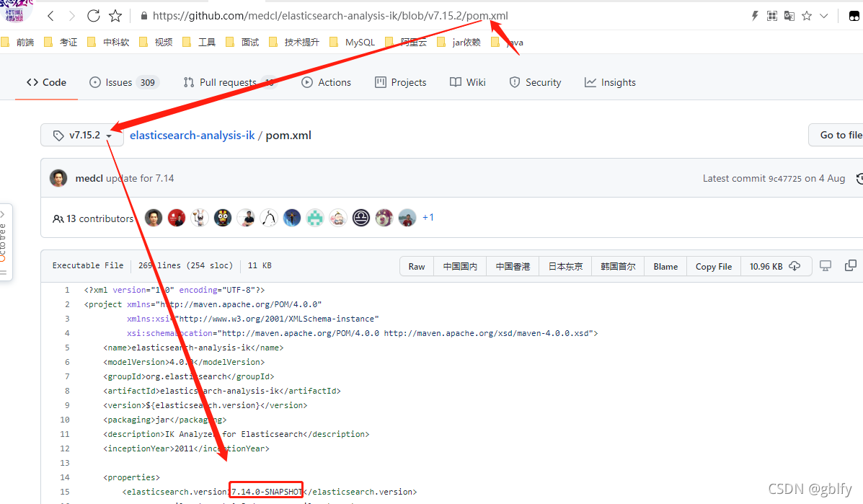Open the 技术提升 bookmarks folder
863x504 pixels.
pos(294,43)
